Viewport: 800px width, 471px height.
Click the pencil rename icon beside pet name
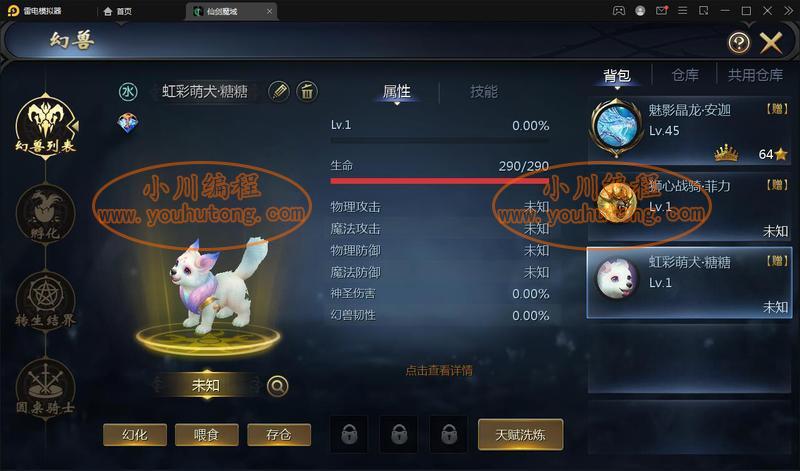(x=279, y=91)
